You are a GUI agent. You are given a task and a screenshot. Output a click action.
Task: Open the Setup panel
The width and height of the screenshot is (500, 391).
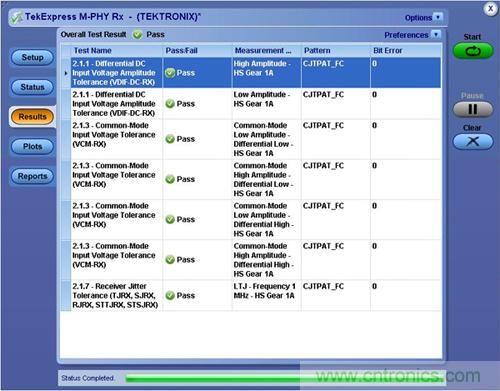[32, 57]
